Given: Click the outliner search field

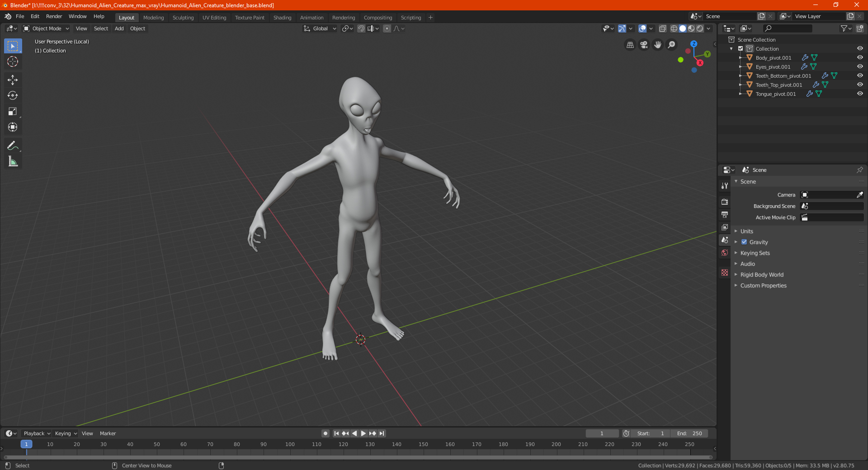Looking at the screenshot, I should coord(787,28).
